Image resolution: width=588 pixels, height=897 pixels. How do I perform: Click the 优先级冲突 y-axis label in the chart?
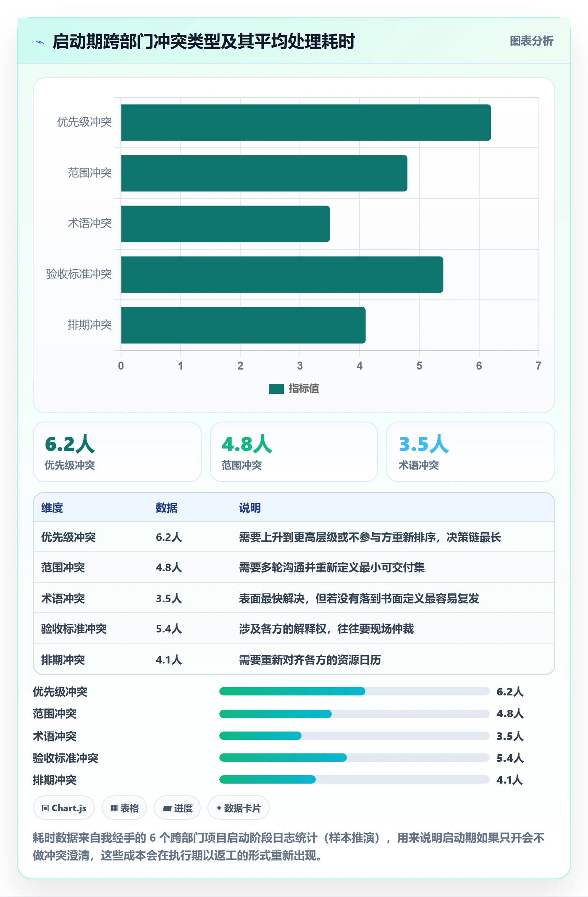tap(84, 122)
